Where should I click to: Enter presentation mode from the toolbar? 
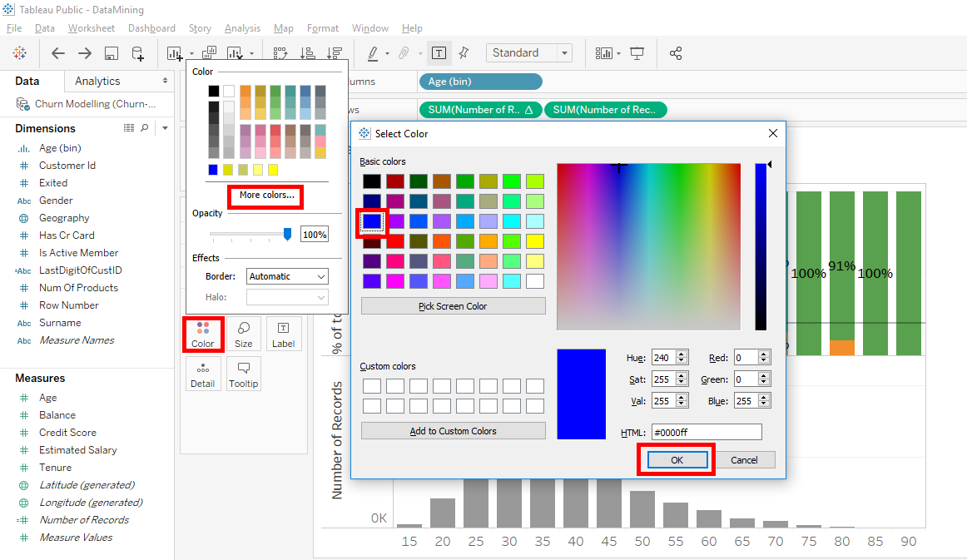637,53
